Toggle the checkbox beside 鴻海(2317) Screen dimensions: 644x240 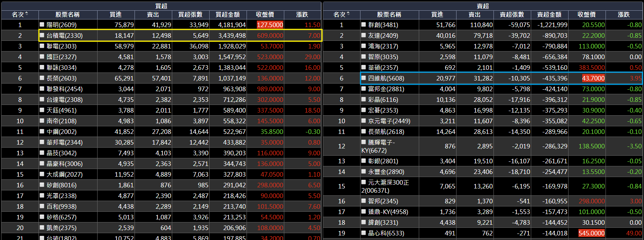364,46
